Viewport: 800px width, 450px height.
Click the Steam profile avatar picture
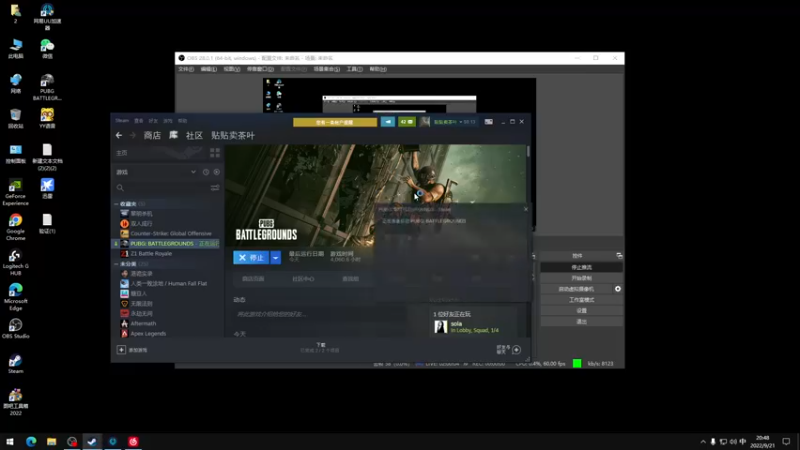coord(424,122)
